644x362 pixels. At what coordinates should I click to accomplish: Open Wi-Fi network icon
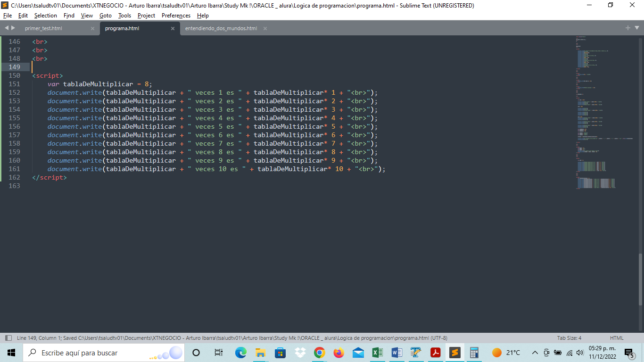(x=570, y=353)
